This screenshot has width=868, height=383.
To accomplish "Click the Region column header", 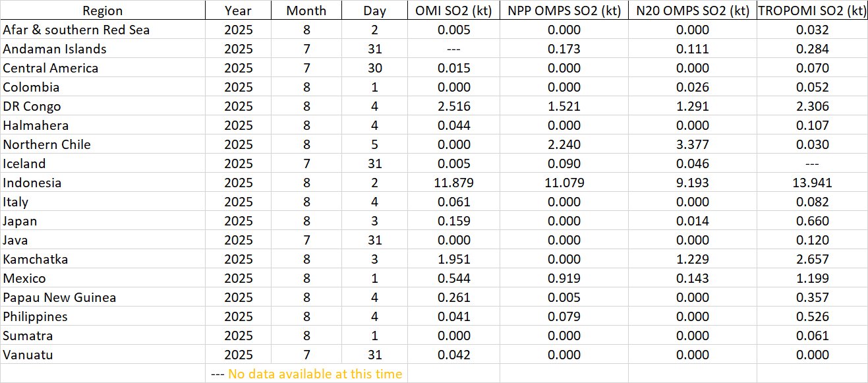I will coord(102,11).
